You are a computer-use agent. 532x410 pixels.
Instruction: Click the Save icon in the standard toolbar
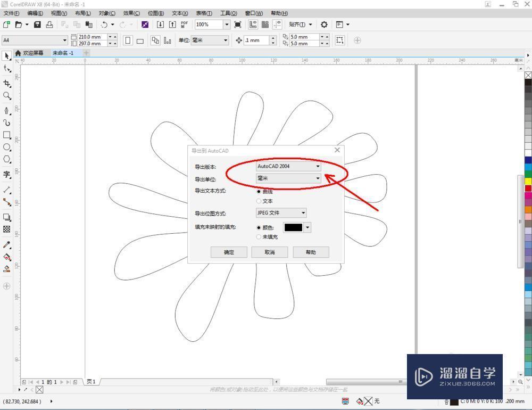click(x=37, y=24)
